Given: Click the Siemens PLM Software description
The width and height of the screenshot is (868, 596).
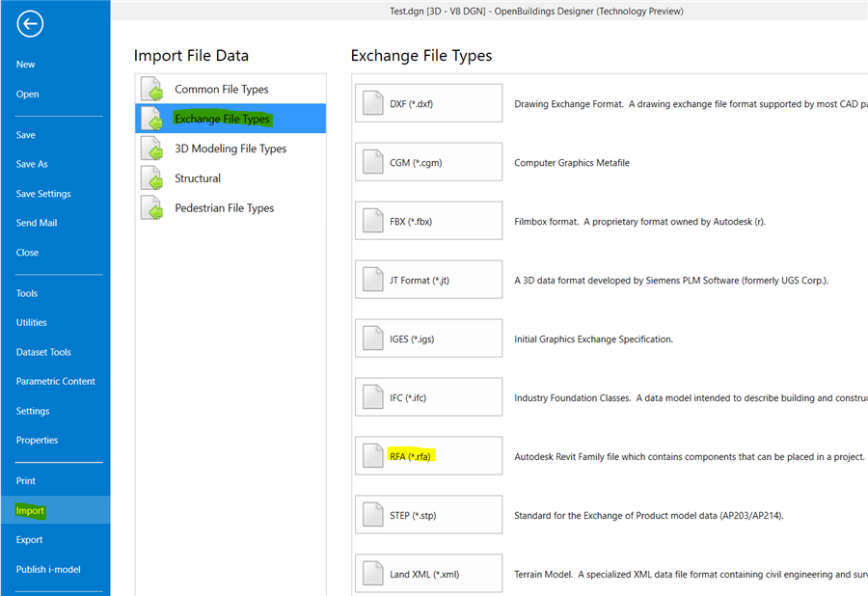Looking at the screenshot, I should tap(671, 281).
